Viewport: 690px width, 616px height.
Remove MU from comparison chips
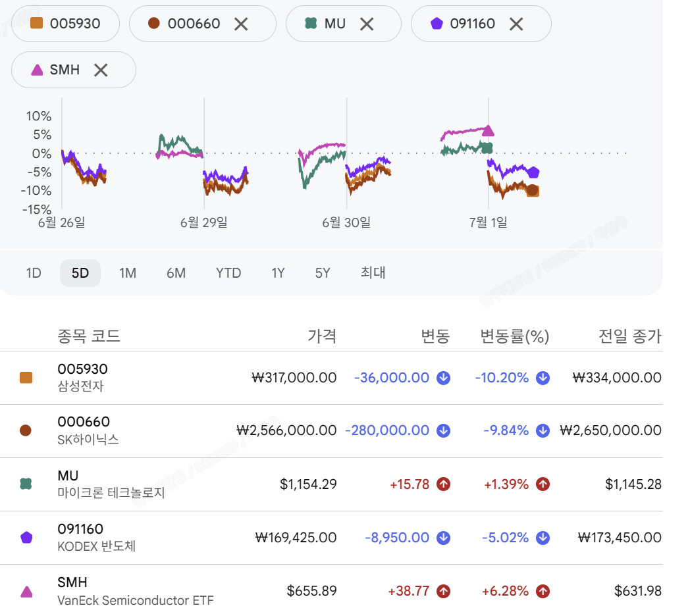pyautogui.click(x=367, y=24)
